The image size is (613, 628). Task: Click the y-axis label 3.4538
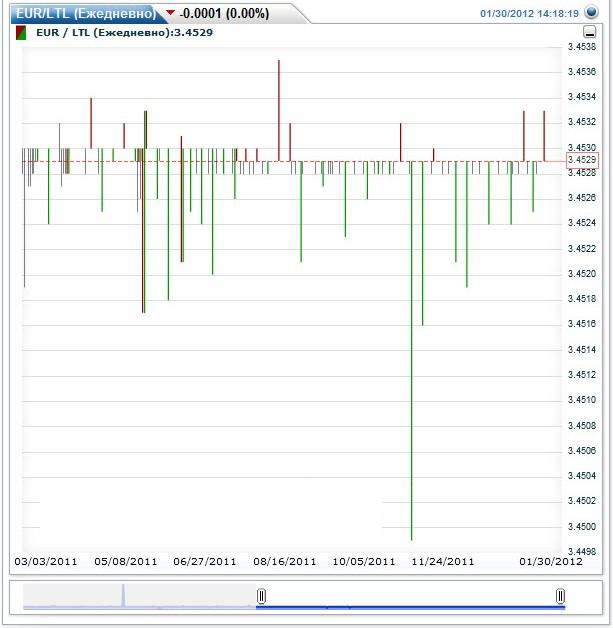(x=582, y=47)
